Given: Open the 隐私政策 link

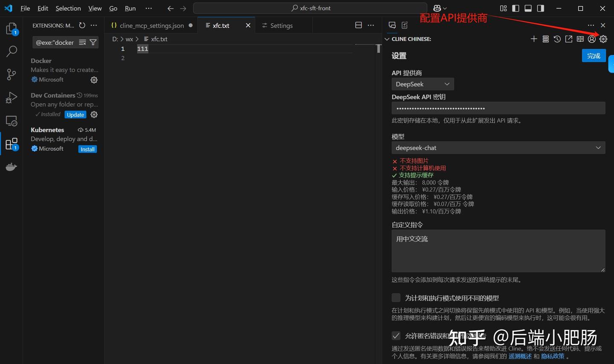Looking at the screenshot, I should [553, 356].
